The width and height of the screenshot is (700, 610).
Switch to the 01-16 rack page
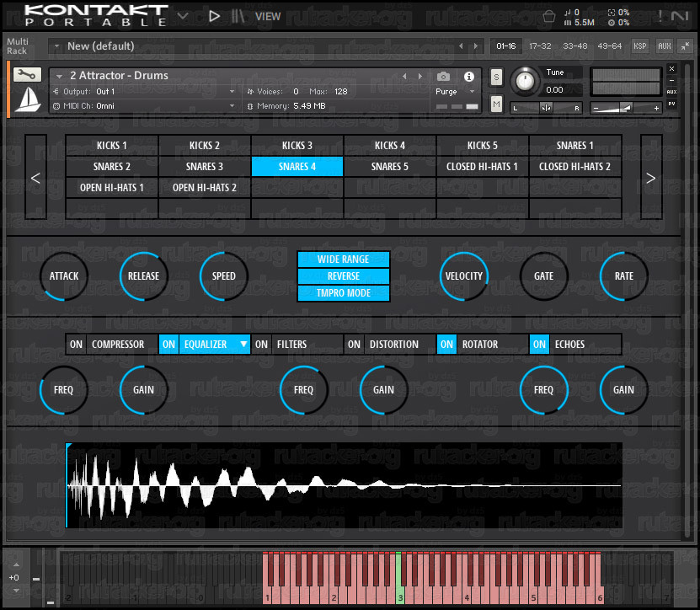click(x=505, y=46)
